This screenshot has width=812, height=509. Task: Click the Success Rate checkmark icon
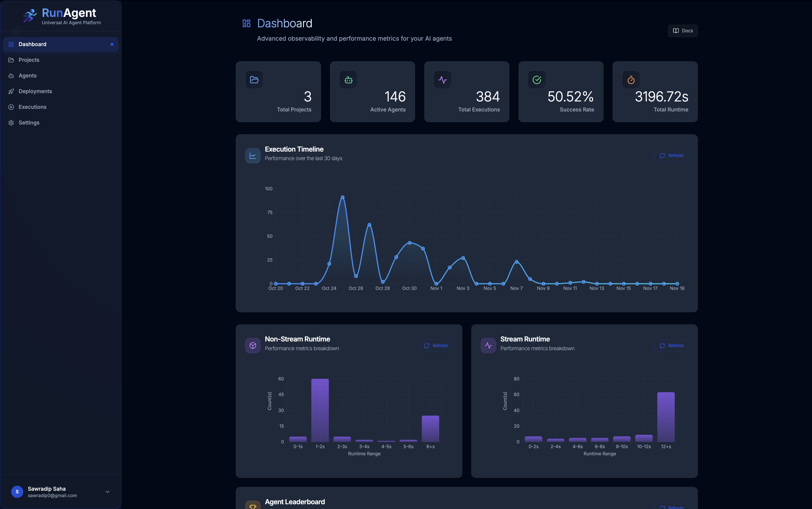pos(537,80)
